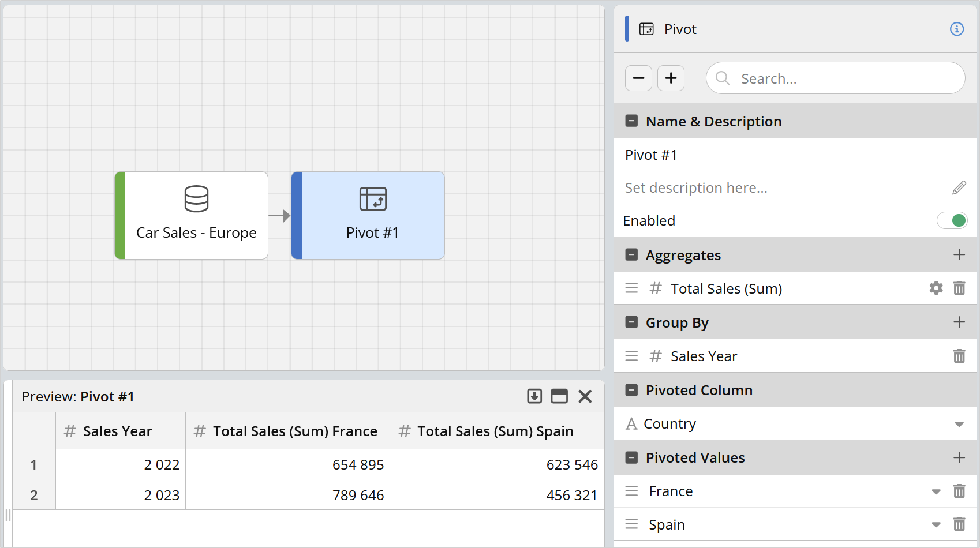
Task: Collapse the Pivoted Values section
Action: (631, 457)
